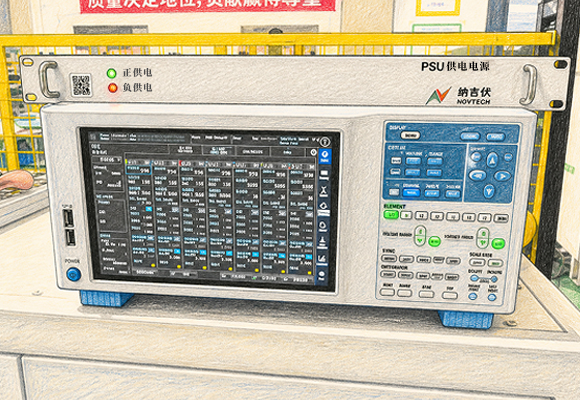
Task: Open the circled info icon on touchscreen
Action: tap(324, 142)
